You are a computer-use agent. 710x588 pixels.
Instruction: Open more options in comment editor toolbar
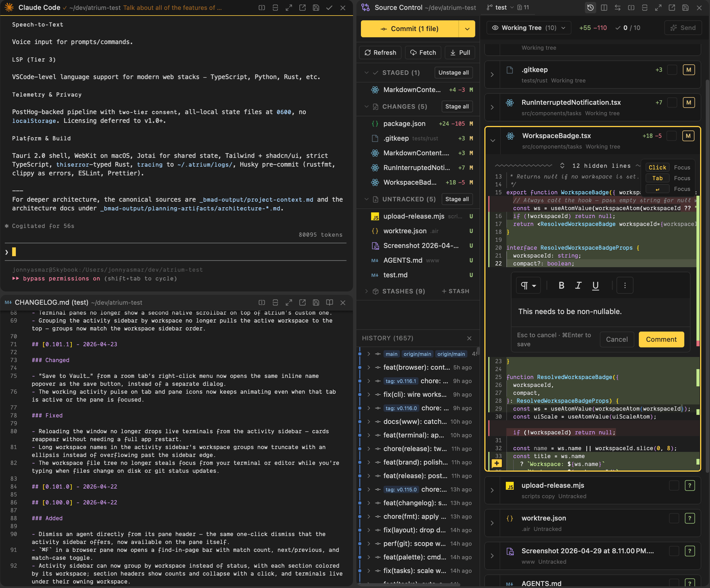pos(625,285)
